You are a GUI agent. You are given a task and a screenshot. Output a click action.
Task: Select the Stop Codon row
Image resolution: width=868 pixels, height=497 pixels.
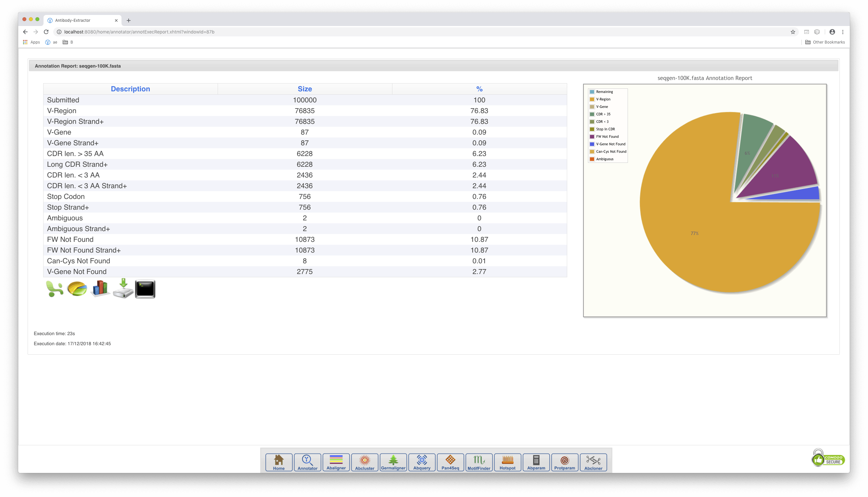tap(305, 197)
